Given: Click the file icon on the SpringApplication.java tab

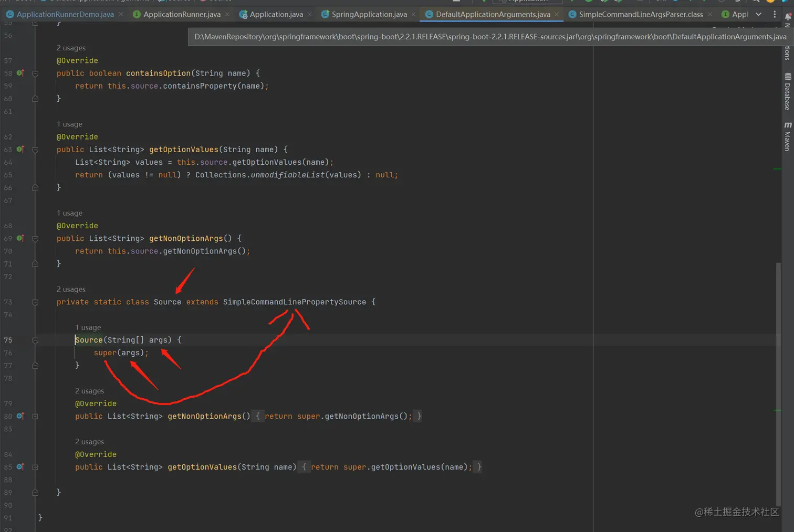Looking at the screenshot, I should coord(325,14).
